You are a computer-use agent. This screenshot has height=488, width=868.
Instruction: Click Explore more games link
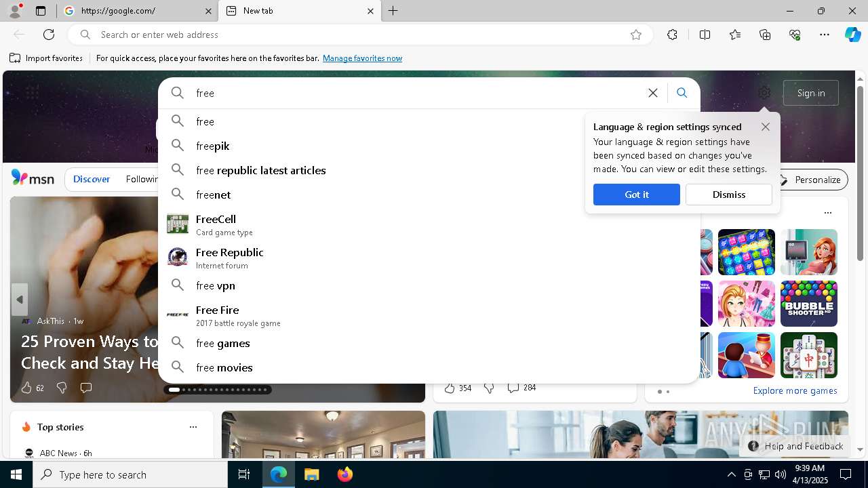point(795,390)
